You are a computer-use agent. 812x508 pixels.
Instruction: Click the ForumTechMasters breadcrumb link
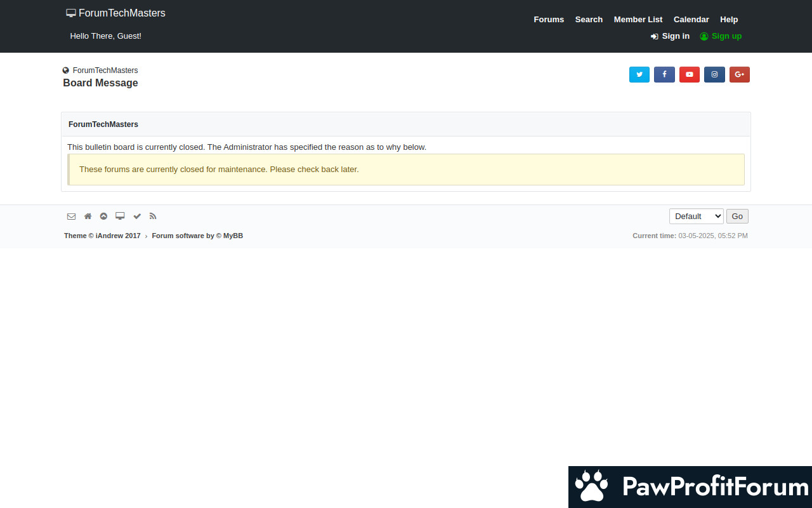coord(105,70)
